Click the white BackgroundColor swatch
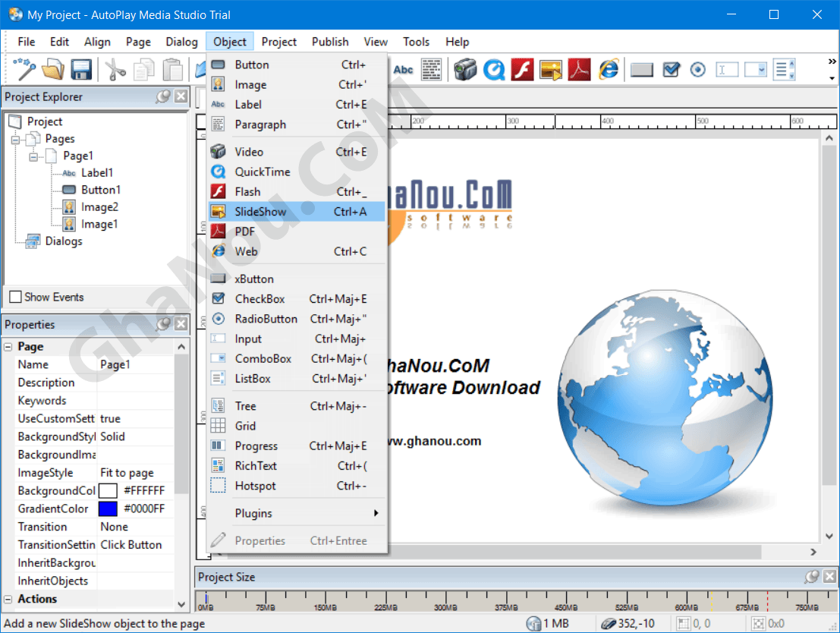Image resolution: width=840 pixels, height=633 pixels. tap(108, 491)
